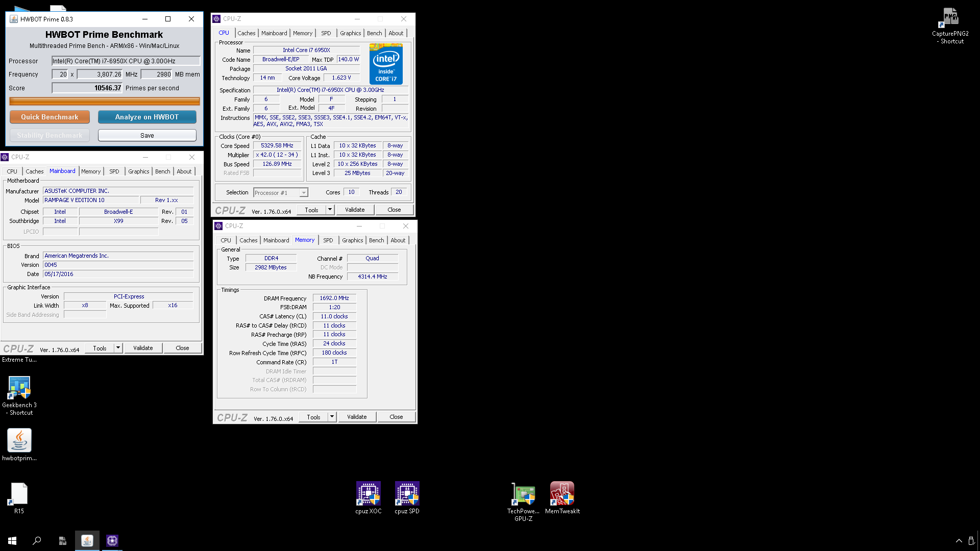Switch to Java HWBOT app in taskbar
Screen dimensions: 980x551
tap(87, 540)
